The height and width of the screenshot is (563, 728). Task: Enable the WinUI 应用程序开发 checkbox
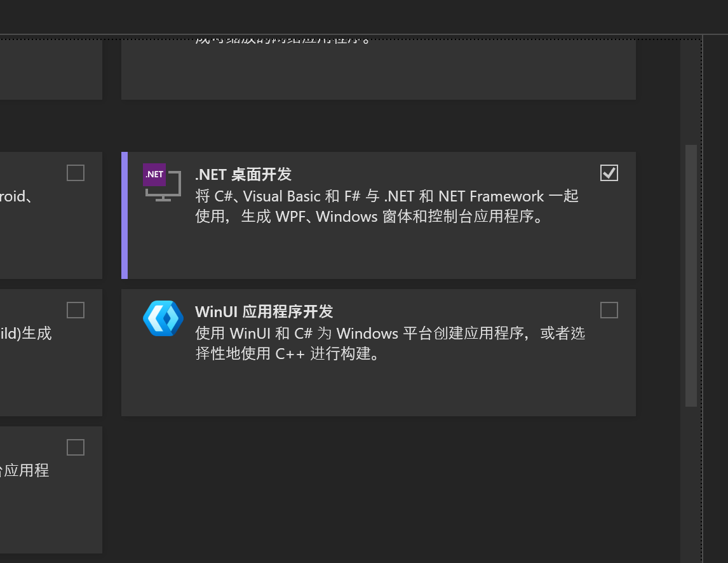click(609, 310)
